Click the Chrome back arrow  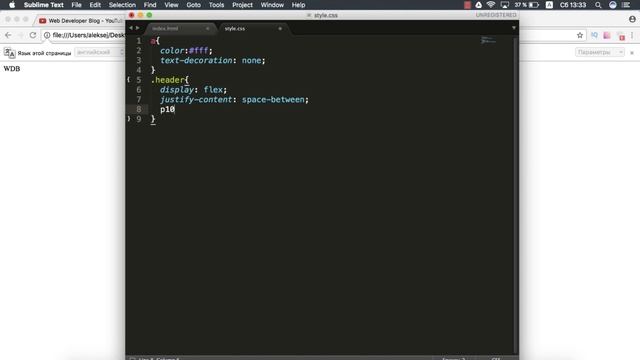tap(8, 35)
